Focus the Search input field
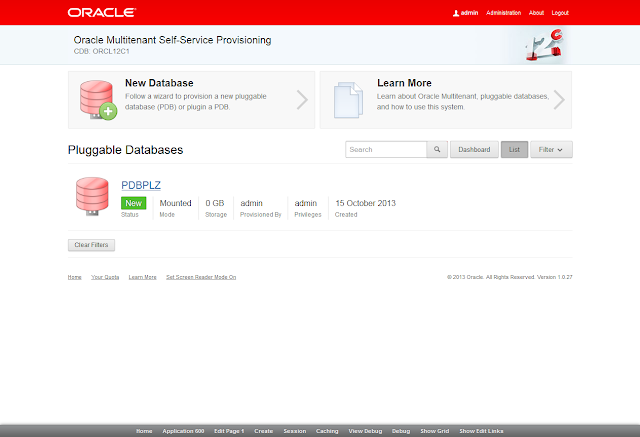The height and width of the screenshot is (437, 640). [x=386, y=150]
